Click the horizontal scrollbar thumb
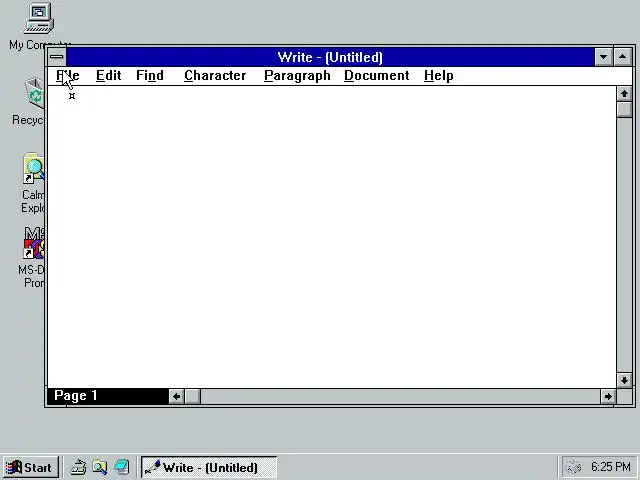The height and width of the screenshot is (480, 640). (193, 396)
